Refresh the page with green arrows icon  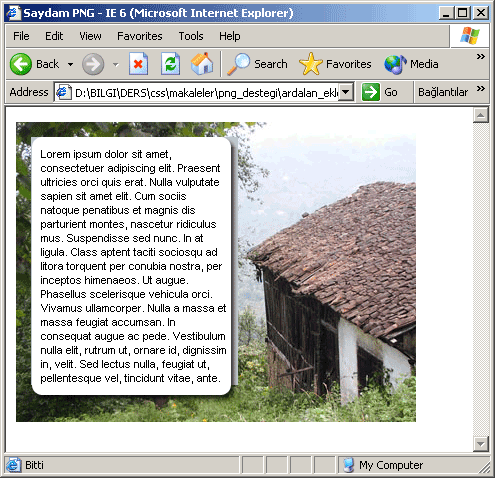tap(170, 64)
